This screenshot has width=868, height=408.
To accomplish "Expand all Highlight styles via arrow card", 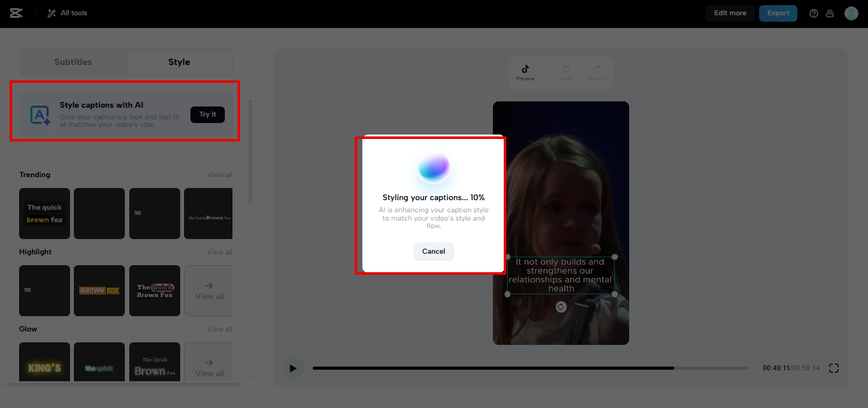I will point(208,291).
